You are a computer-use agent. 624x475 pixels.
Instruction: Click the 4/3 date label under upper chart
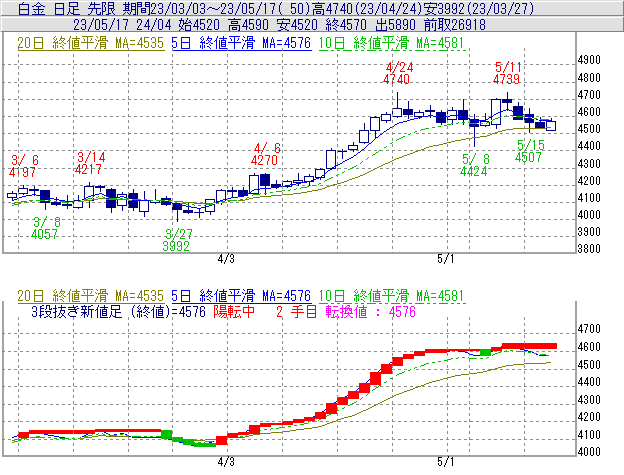pyautogui.click(x=226, y=259)
